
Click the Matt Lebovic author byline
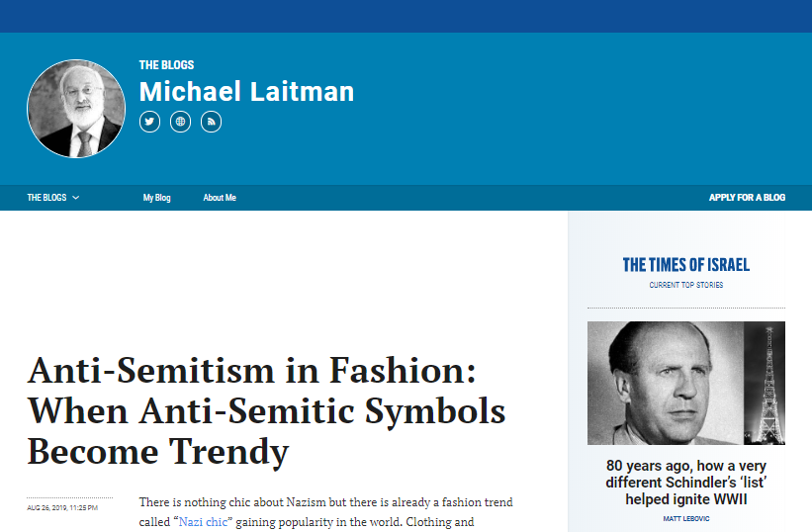tap(686, 518)
